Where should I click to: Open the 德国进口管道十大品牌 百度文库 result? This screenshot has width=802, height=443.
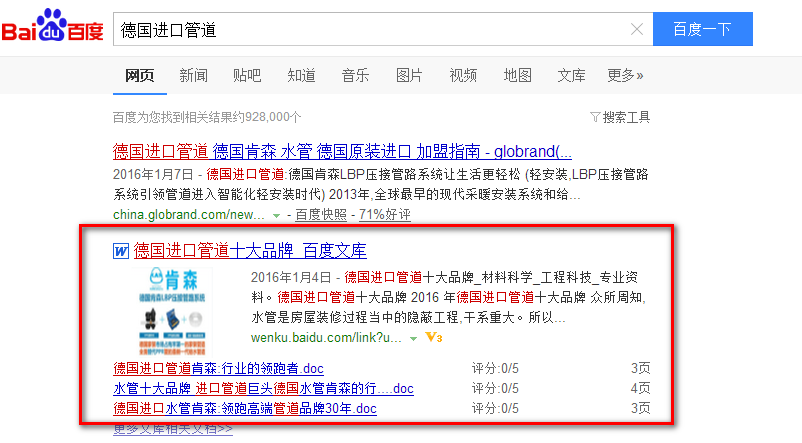point(250,250)
